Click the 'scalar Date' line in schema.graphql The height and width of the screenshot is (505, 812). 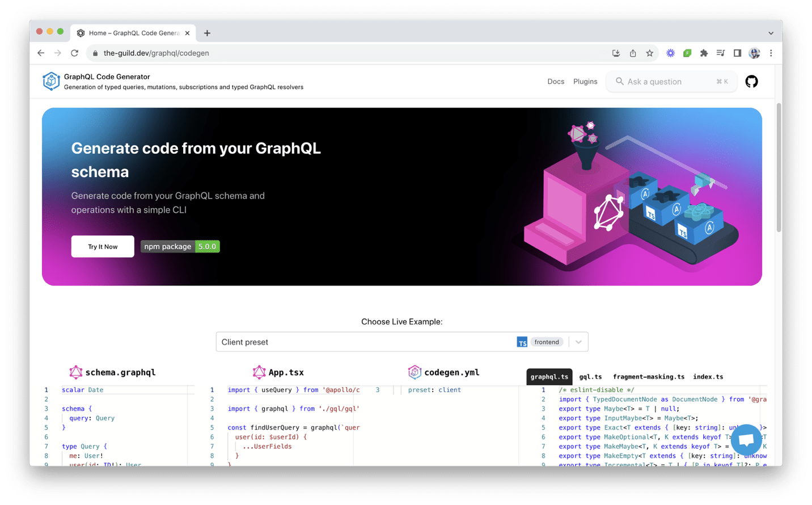(82, 390)
